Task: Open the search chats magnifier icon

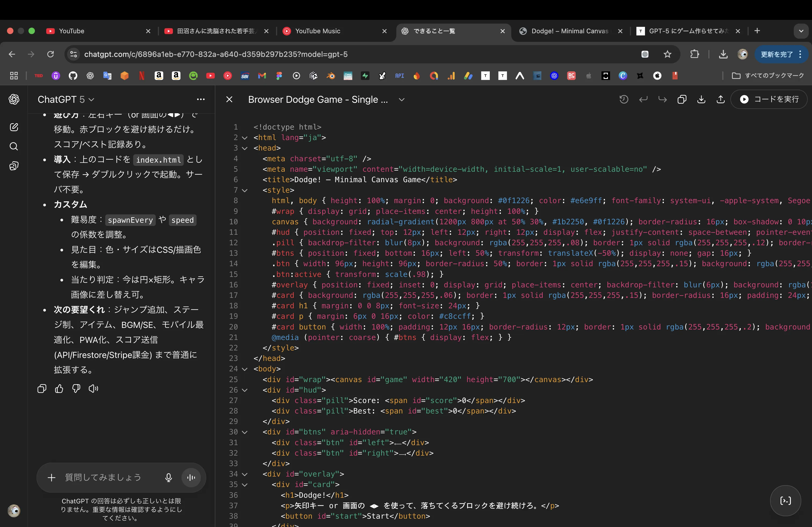Action: click(14, 147)
